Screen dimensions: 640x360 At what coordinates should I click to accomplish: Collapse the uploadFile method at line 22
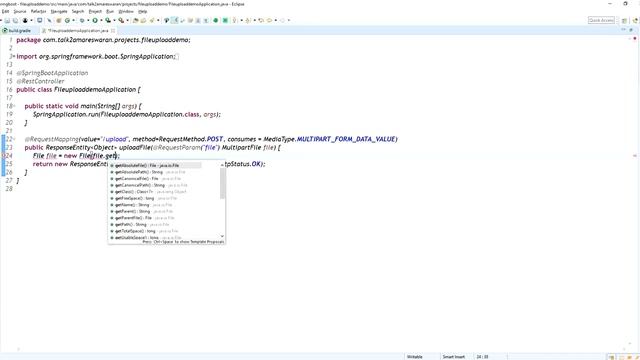[14, 139]
